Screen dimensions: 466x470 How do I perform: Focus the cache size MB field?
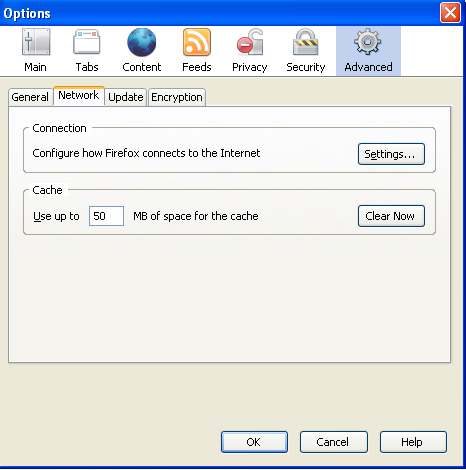[106, 216]
